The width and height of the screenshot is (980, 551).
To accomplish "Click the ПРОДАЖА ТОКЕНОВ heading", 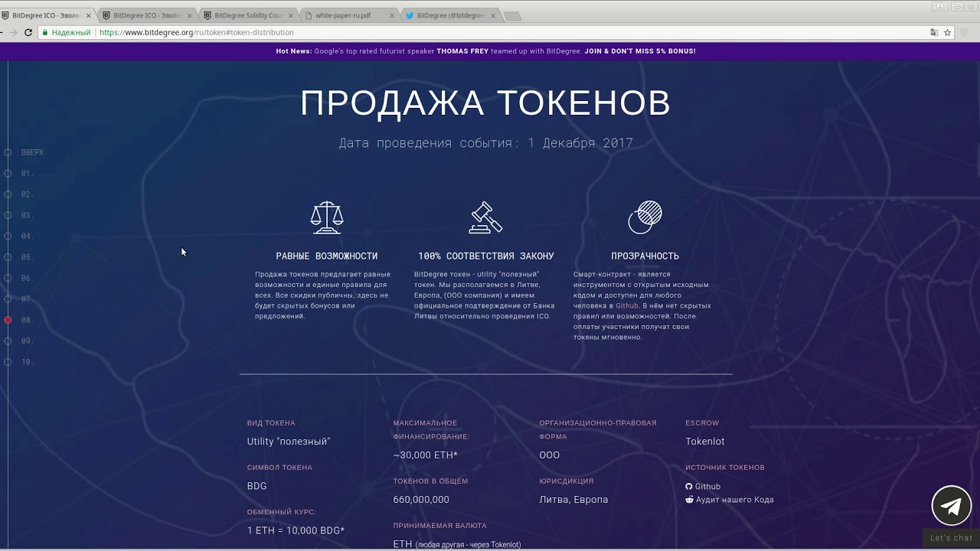I will 485,103.
